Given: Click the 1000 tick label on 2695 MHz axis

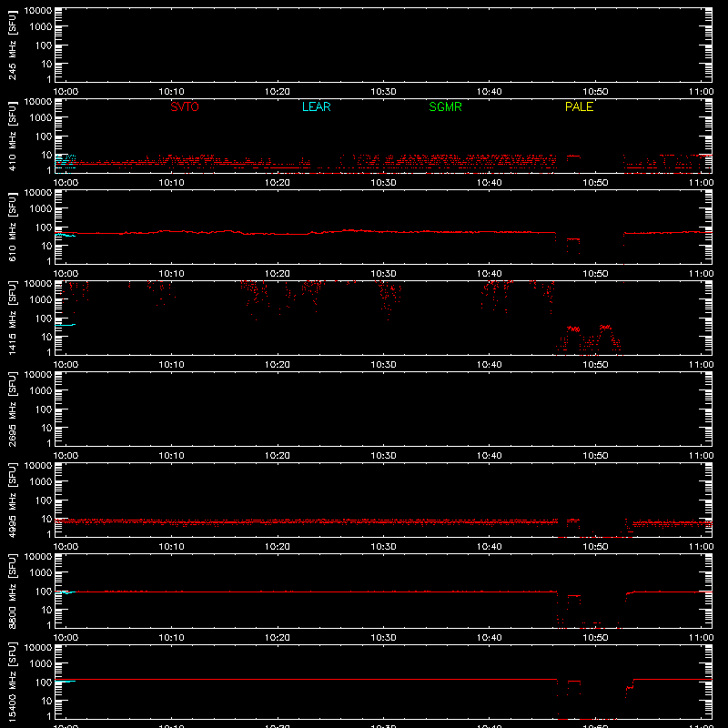Looking at the screenshot, I should (x=41, y=391).
